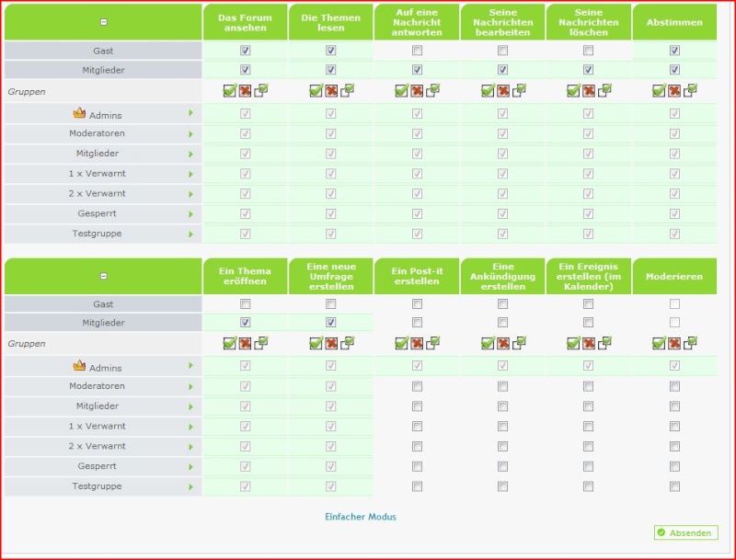736x560 pixels.
Task: Expand 2 x Verwarnt arrow in bottom table
Action: 190,447
